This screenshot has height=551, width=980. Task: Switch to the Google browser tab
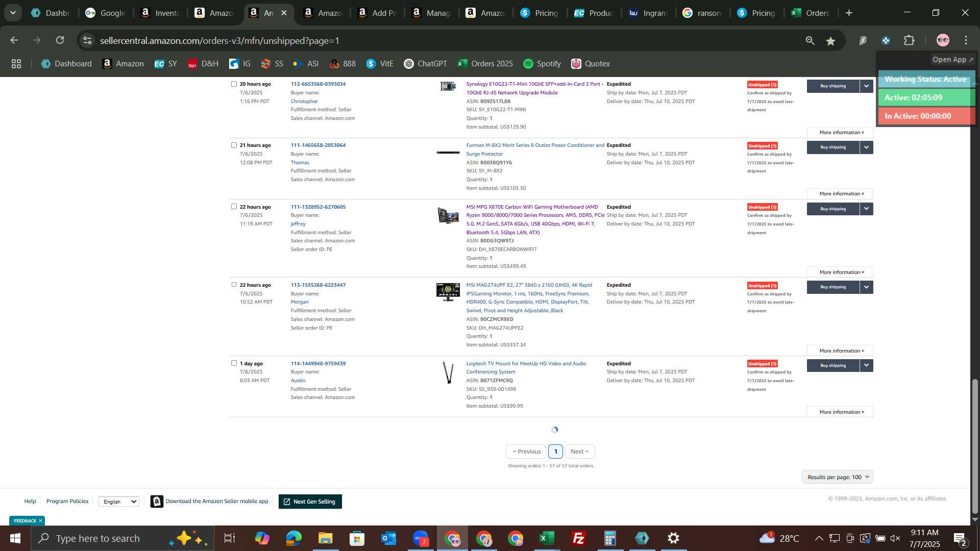tap(106, 13)
